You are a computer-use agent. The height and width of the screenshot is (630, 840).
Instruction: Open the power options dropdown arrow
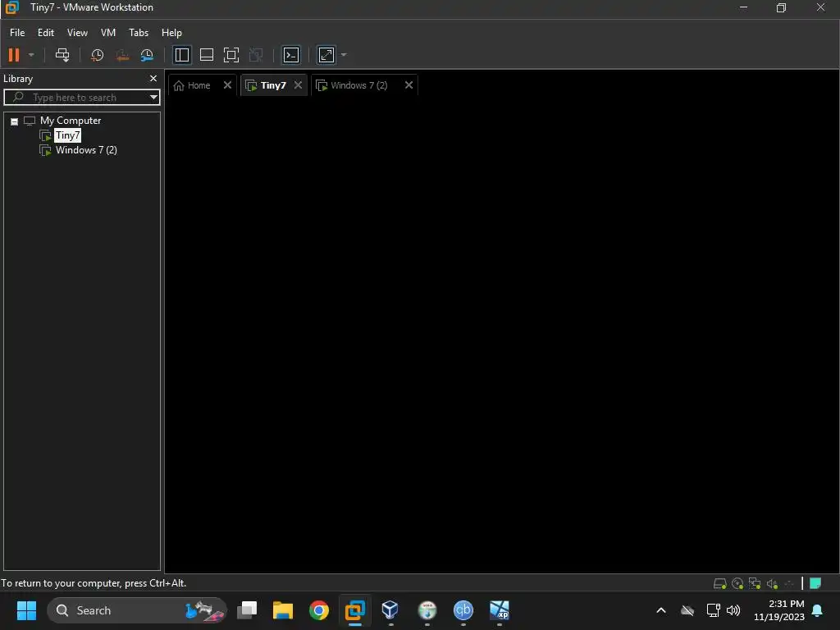[x=31, y=55]
